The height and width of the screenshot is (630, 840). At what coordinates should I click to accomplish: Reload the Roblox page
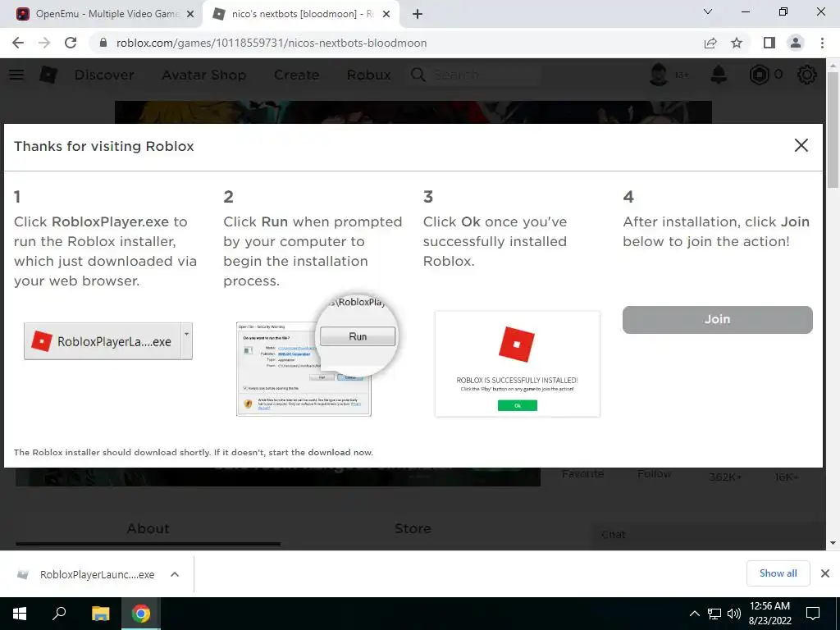[x=71, y=43]
